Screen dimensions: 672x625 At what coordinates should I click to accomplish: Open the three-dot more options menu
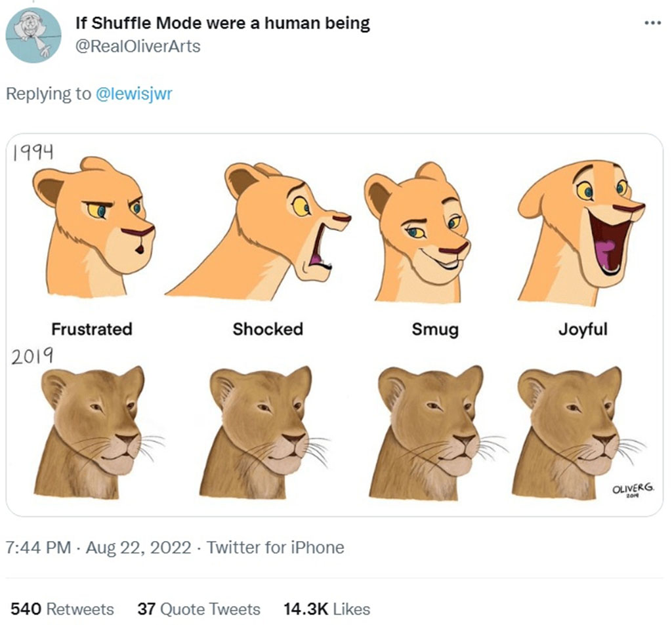pos(652,23)
